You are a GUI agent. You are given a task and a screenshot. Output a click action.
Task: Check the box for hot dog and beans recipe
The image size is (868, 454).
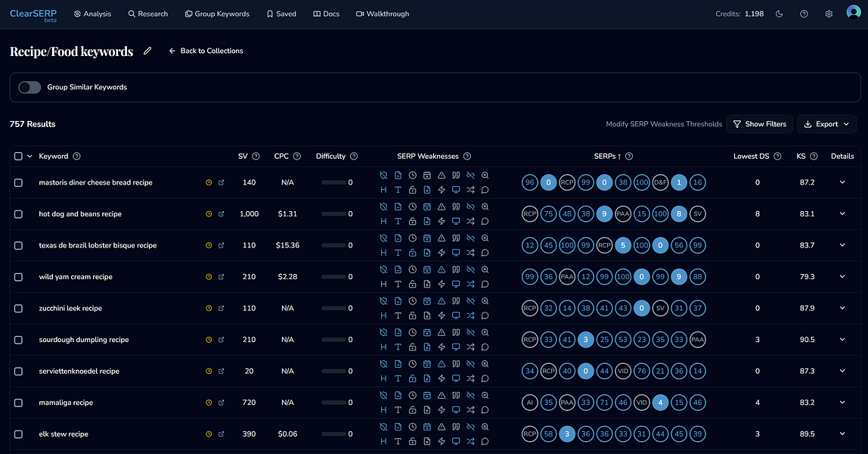(19, 214)
